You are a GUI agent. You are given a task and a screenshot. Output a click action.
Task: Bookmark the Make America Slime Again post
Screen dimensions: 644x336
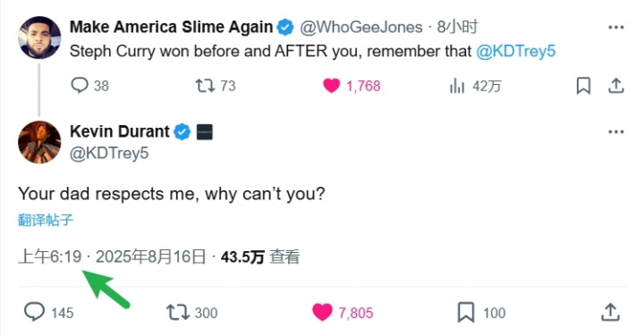[583, 86]
